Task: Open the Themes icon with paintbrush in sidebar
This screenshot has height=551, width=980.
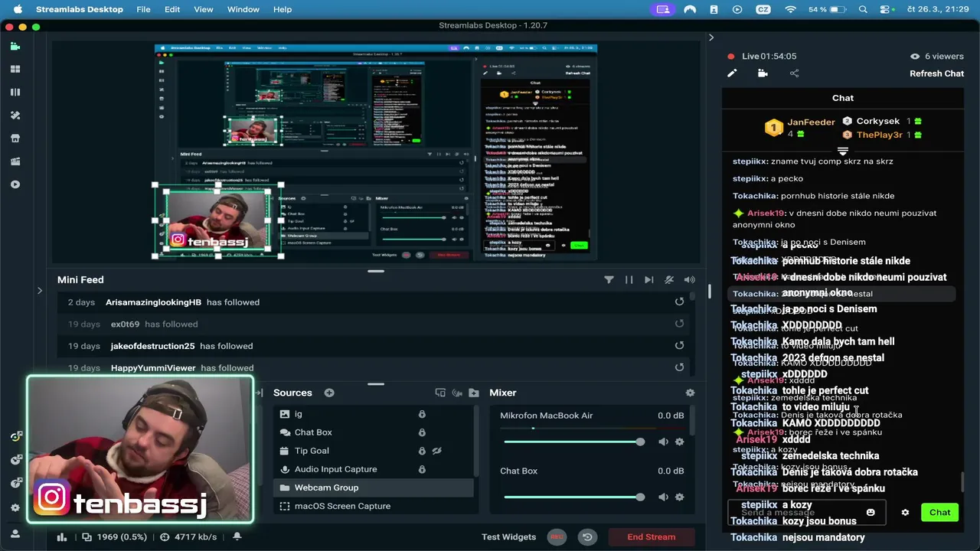Action: pos(15,115)
